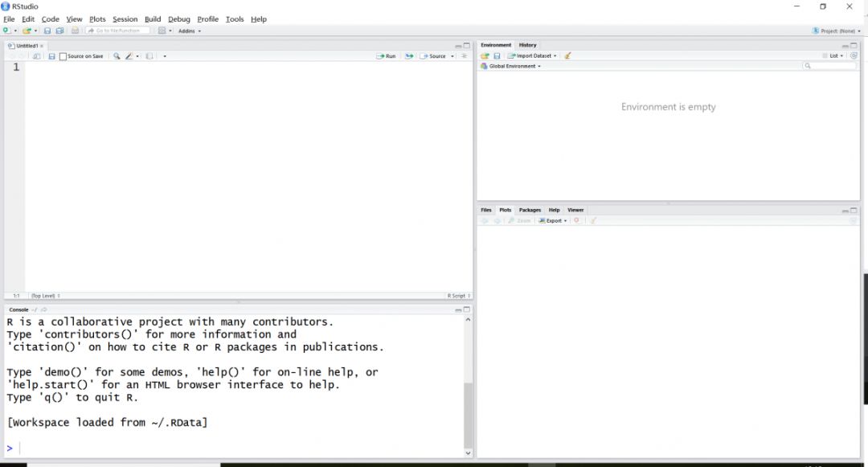
Task: Open the Source options dropdown arrow
Action: coord(452,56)
